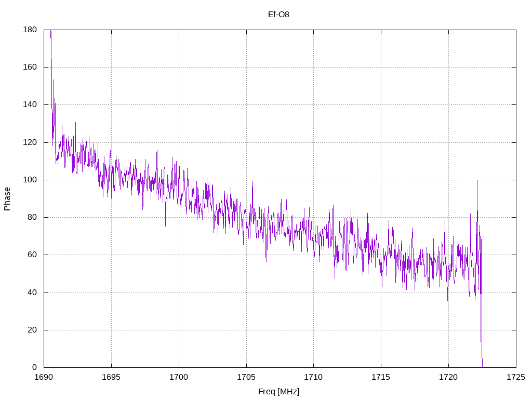The height and width of the screenshot is (399, 532).
Task: Click the 1715 x-axis tick label
Action: [x=381, y=377]
